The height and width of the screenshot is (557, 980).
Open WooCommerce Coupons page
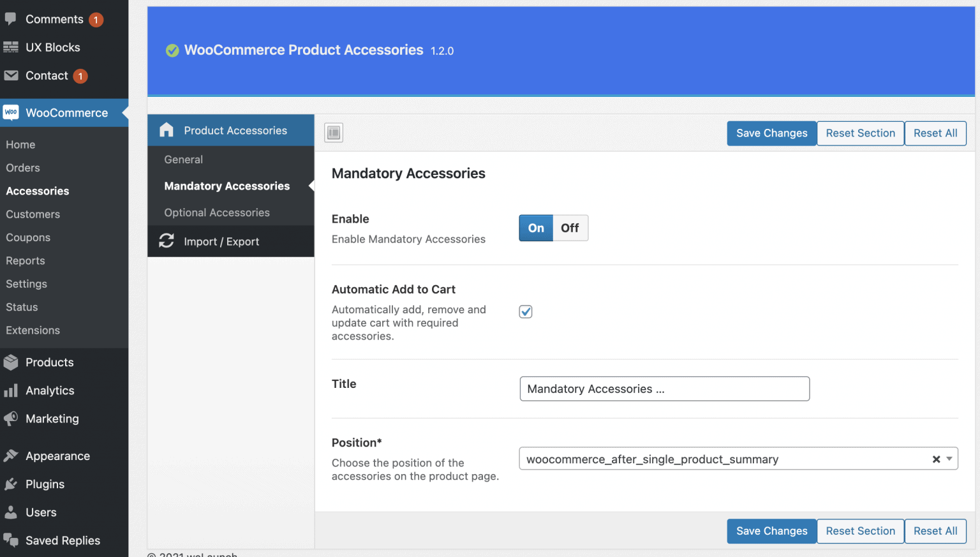[28, 237]
